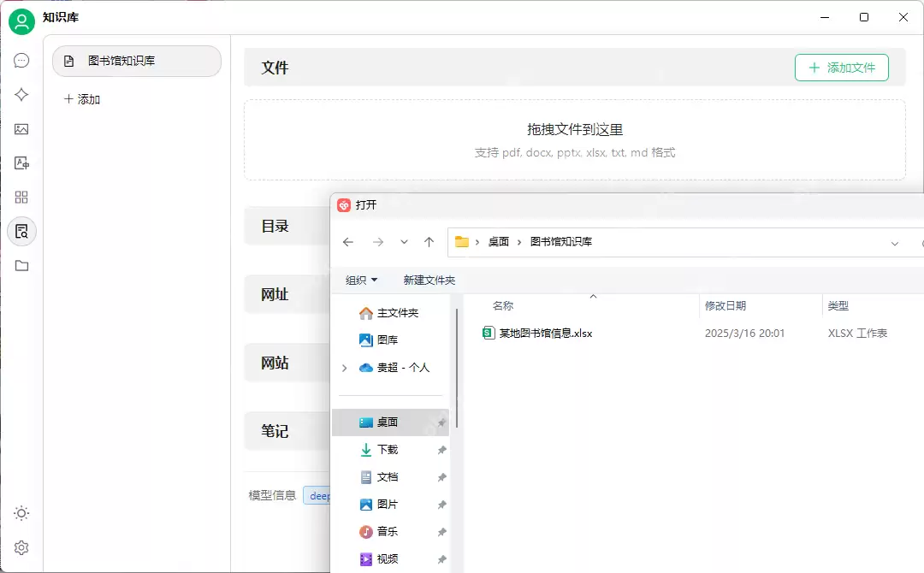This screenshot has width=924, height=573.
Task: Select the 图书馆知识库 knowledge base entry
Action: pyautogui.click(x=136, y=61)
